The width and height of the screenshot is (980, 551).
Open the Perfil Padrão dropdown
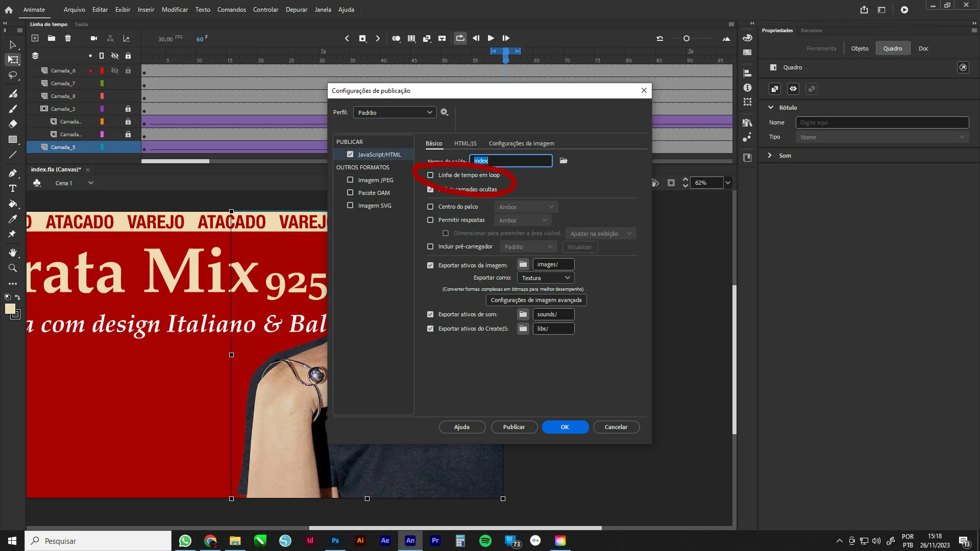pyautogui.click(x=395, y=112)
